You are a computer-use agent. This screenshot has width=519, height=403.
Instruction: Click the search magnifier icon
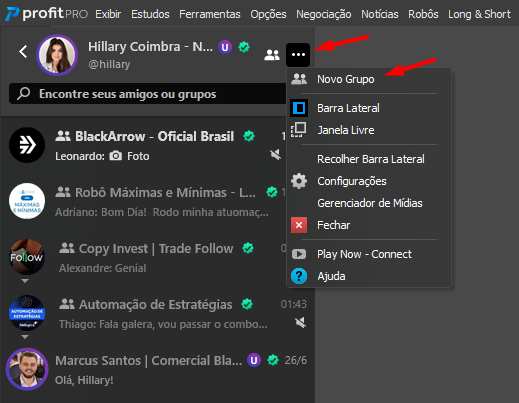click(x=24, y=94)
